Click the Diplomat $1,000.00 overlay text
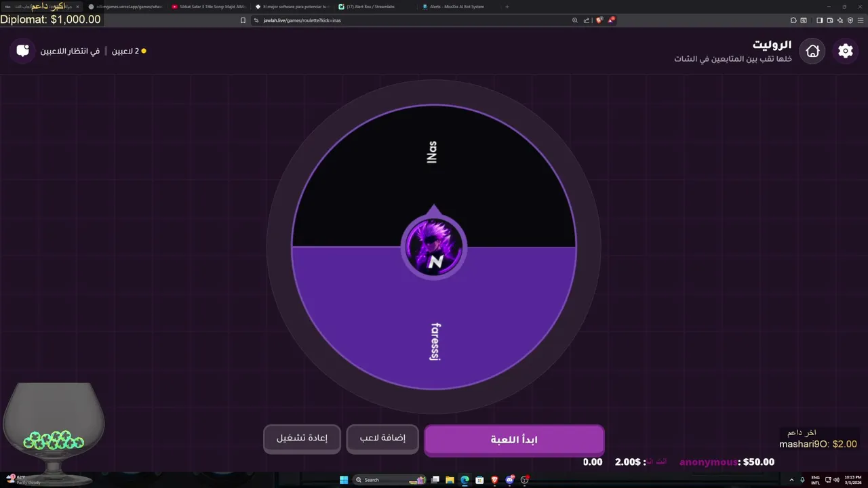Image resolution: width=868 pixels, height=488 pixels. click(x=50, y=20)
